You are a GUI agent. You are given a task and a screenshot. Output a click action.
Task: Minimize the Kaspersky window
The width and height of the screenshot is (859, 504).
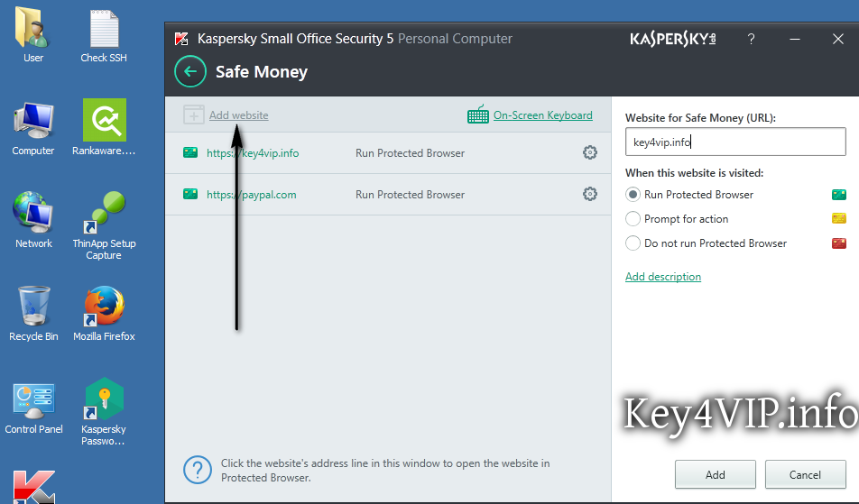pos(794,39)
